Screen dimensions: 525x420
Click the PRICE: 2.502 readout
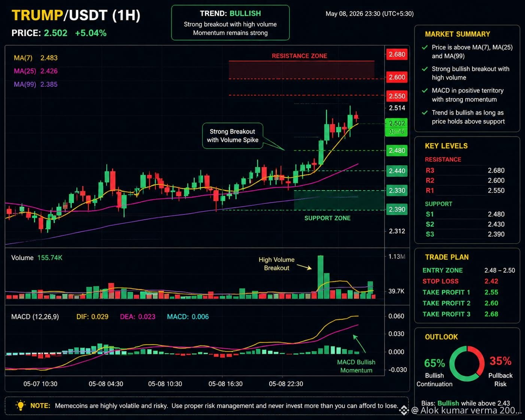click(x=39, y=33)
